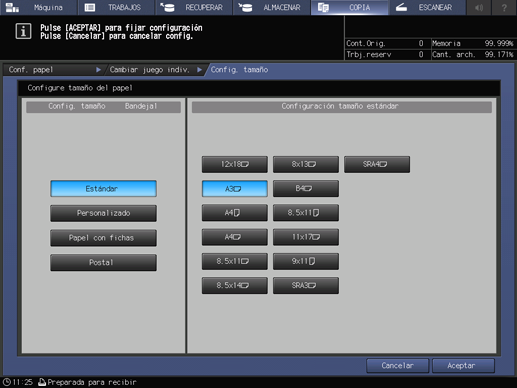Choose 8.5x11 landscape orientation size

(x=235, y=261)
